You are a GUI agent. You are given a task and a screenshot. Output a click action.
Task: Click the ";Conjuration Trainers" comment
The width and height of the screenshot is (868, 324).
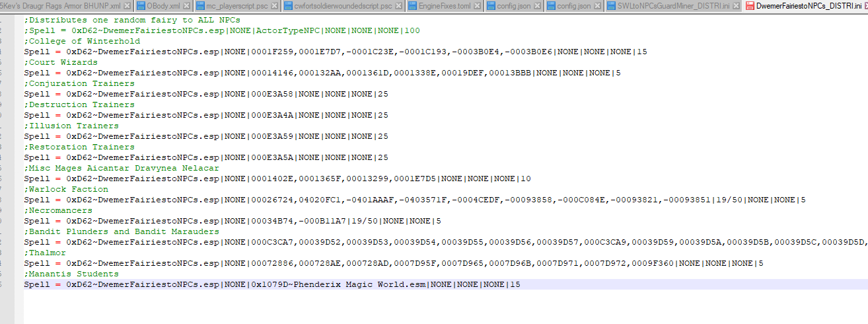(x=79, y=83)
